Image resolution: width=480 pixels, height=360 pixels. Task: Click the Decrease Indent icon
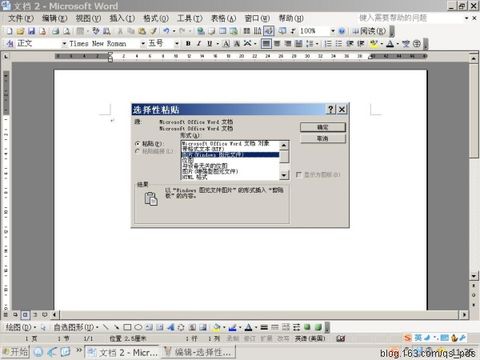(x=350, y=44)
